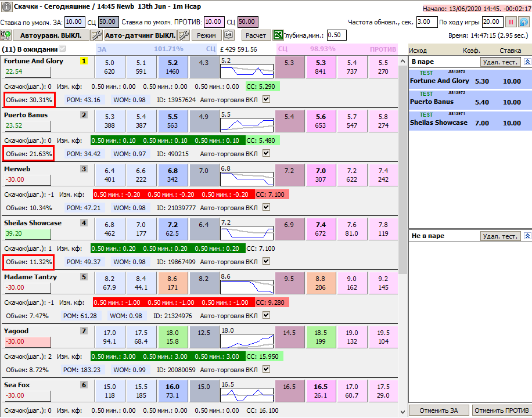532x418 pixels.
Task: Click the default ПРОТИВ stake field showing 10.00
Action: tap(214, 22)
